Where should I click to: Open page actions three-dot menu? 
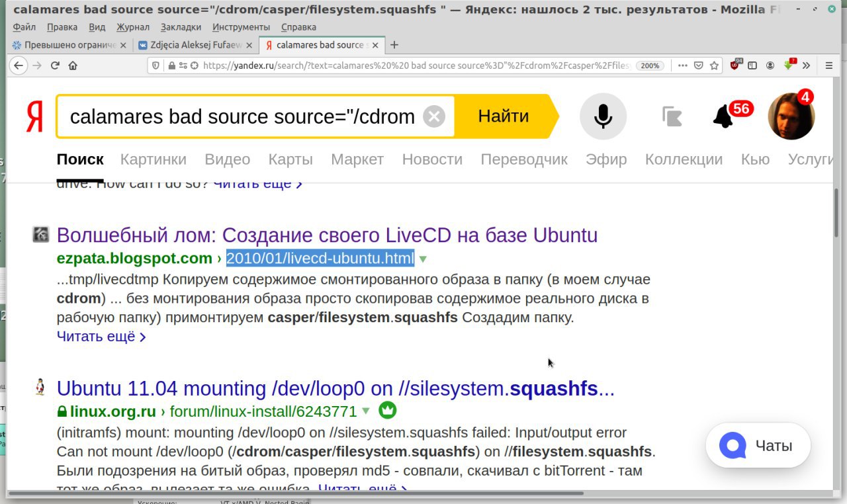pyautogui.click(x=682, y=65)
